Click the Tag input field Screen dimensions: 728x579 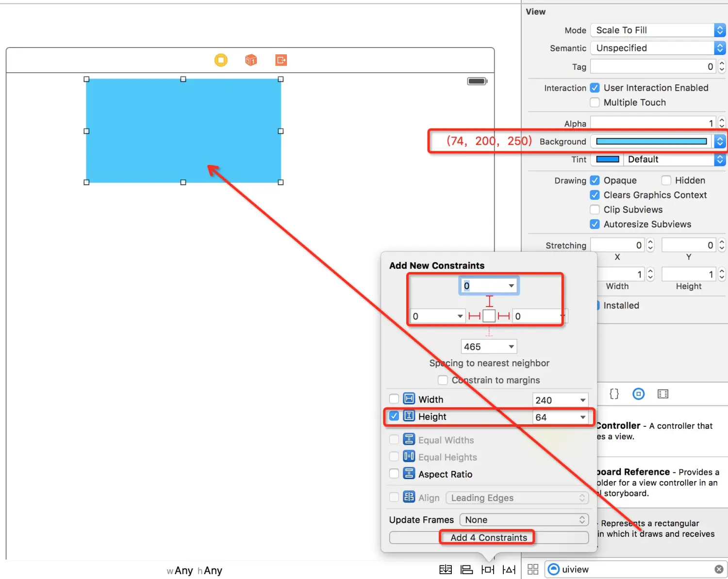click(653, 66)
